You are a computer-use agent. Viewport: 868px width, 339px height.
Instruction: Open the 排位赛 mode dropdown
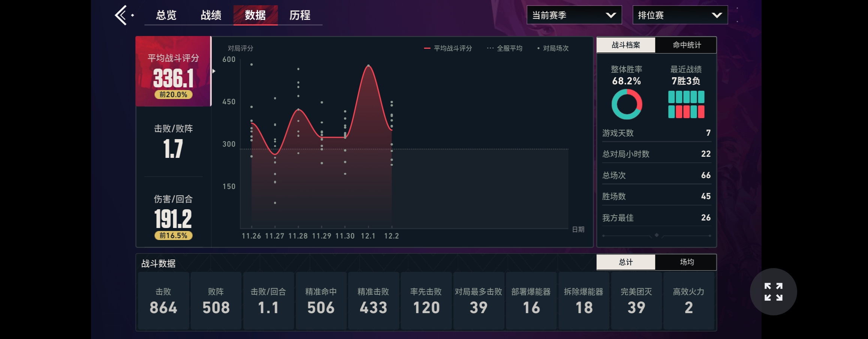[680, 15]
